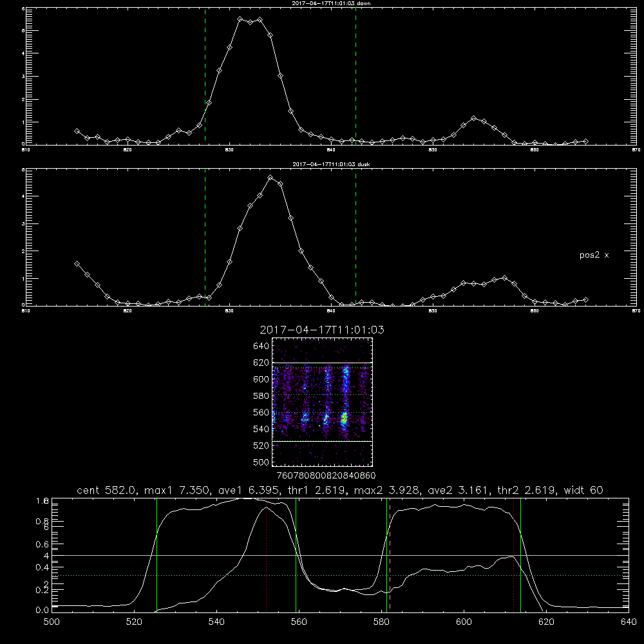Click bottom plot y-axis label 0.0

[43, 611]
